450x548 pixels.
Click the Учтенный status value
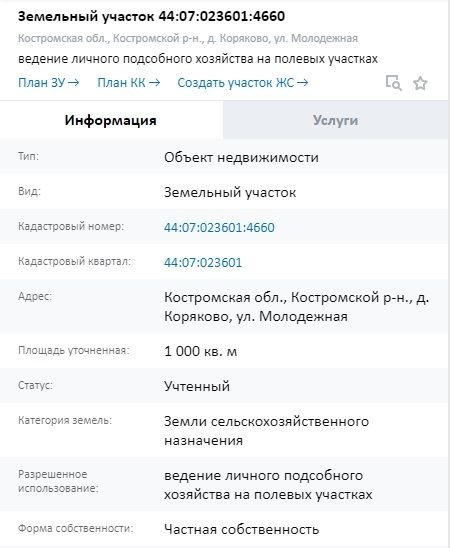tap(197, 386)
